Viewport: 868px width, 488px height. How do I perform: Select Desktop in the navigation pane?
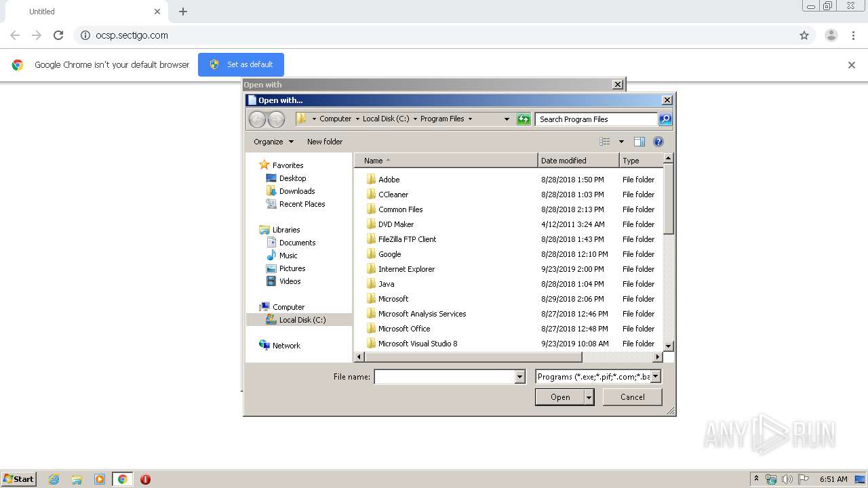click(292, 178)
